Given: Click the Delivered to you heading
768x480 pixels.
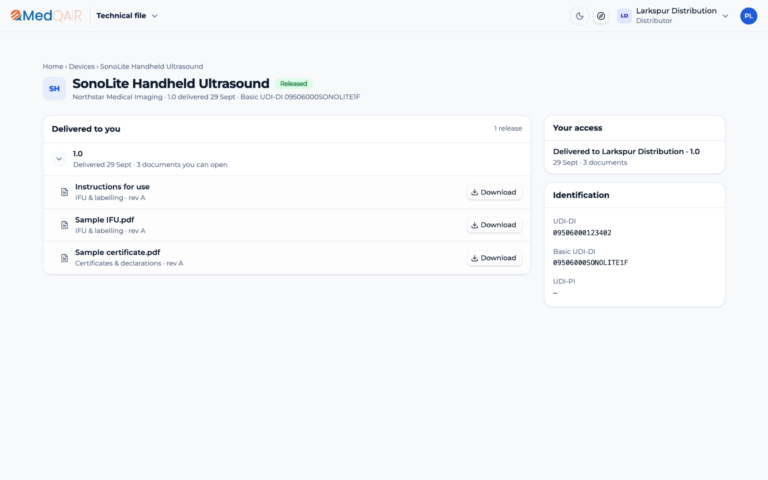Looking at the screenshot, I should [86, 129].
